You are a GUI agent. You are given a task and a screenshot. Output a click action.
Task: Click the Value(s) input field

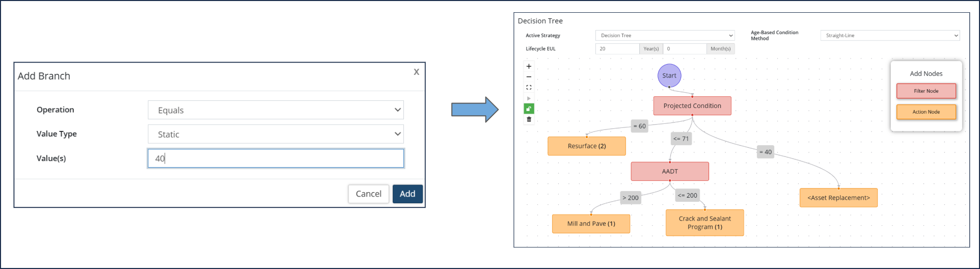pyautogui.click(x=276, y=158)
